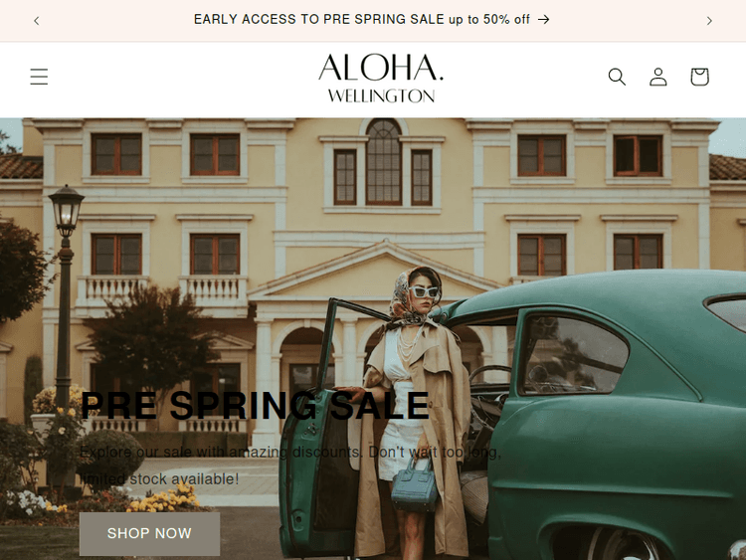
Task: Go home via ALOHA logo
Action: click(x=381, y=79)
